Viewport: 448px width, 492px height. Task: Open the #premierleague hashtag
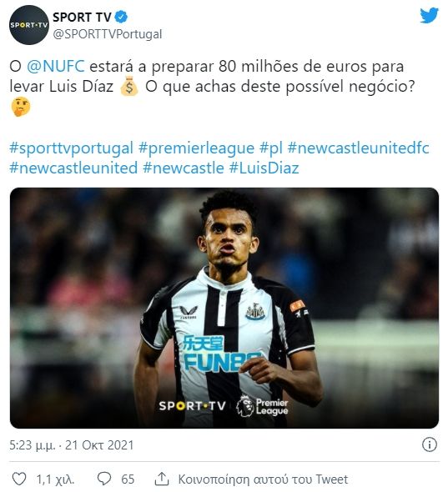pyautogui.click(x=196, y=148)
